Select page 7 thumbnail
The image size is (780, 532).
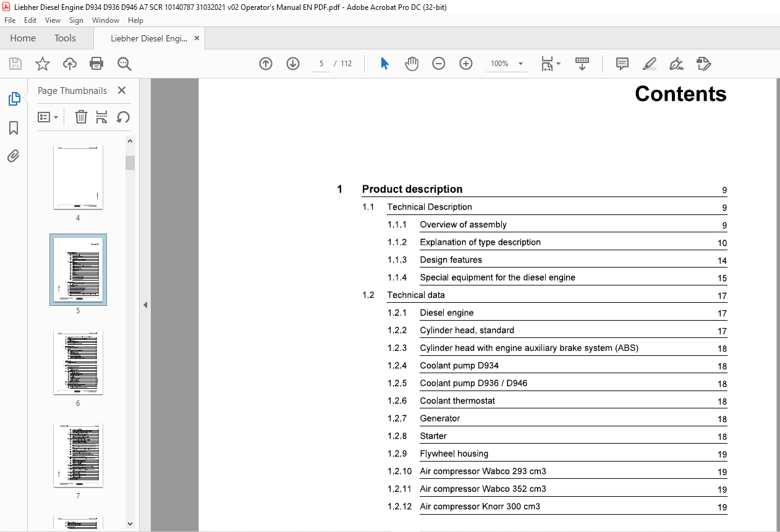pyautogui.click(x=78, y=455)
